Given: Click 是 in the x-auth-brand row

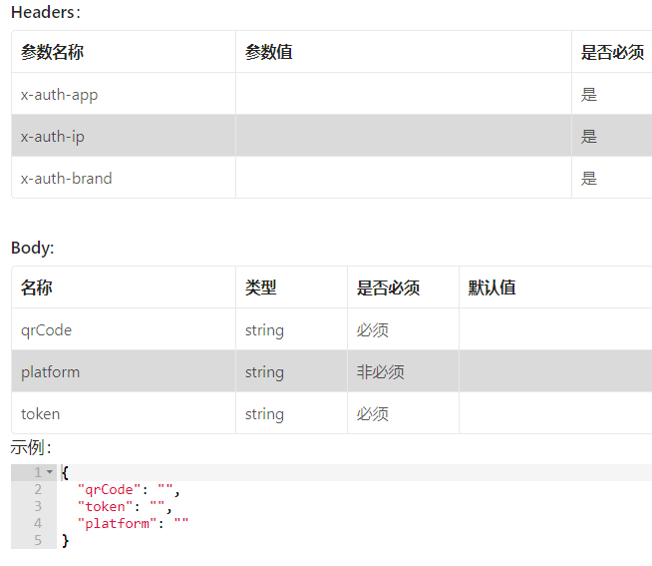Looking at the screenshot, I should click(x=589, y=178).
